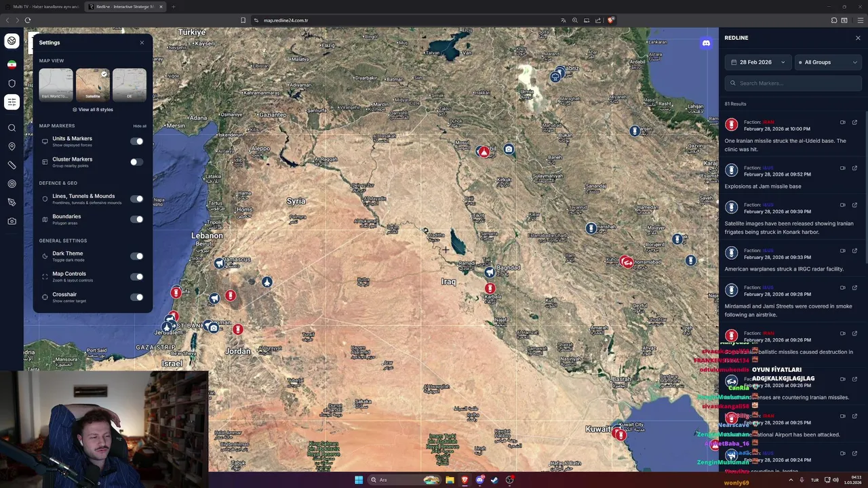868x488 pixels.
Task: Select the DE map style thumbnail
Action: pos(129,85)
